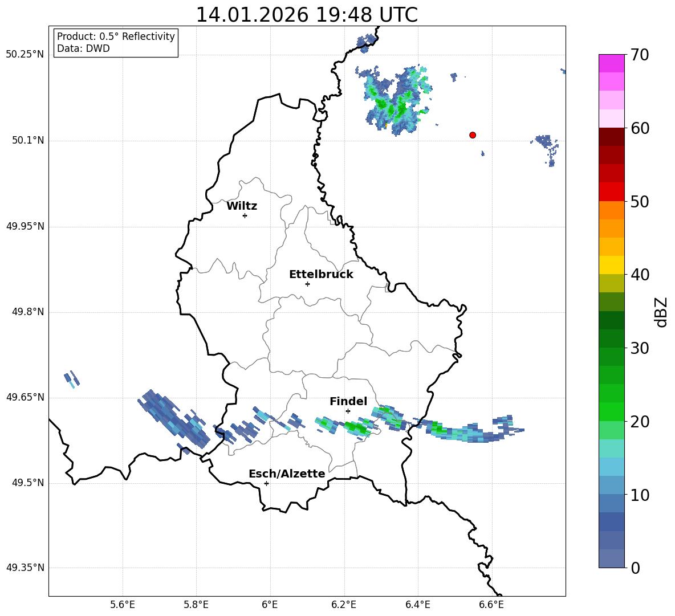The height and width of the screenshot is (616, 675).
Task: Click the Product: 0.5° Reflectivity text
Action: tap(116, 36)
